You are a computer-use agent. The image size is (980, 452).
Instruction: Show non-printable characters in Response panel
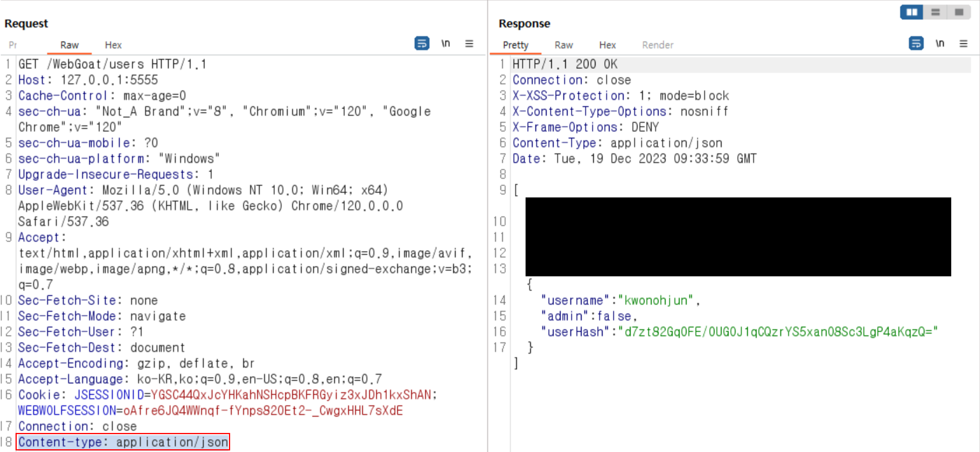(940, 44)
